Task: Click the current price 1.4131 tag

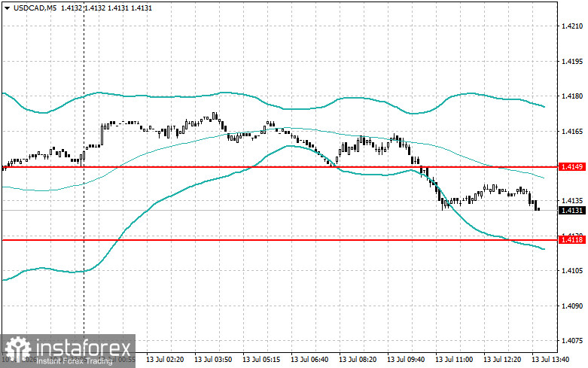Action: (571, 210)
